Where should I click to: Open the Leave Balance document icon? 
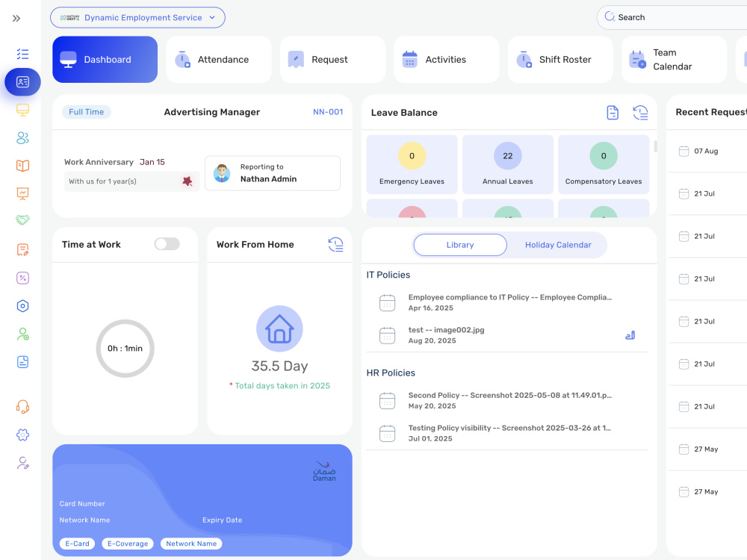pos(613,113)
